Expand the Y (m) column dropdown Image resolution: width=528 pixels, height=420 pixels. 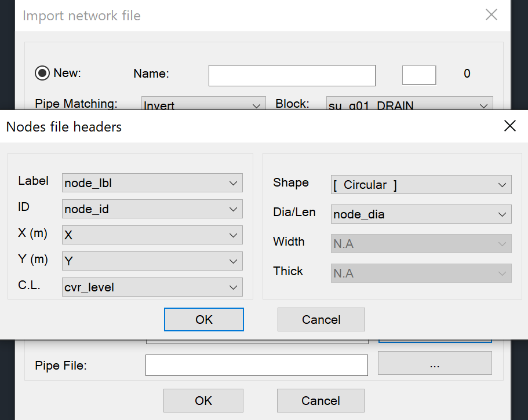point(152,261)
